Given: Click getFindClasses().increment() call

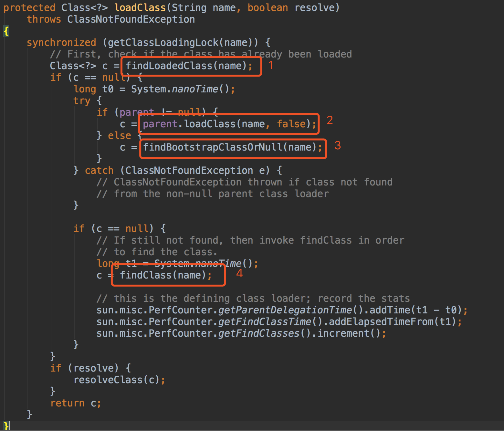Looking at the screenshot, I should [x=299, y=333].
